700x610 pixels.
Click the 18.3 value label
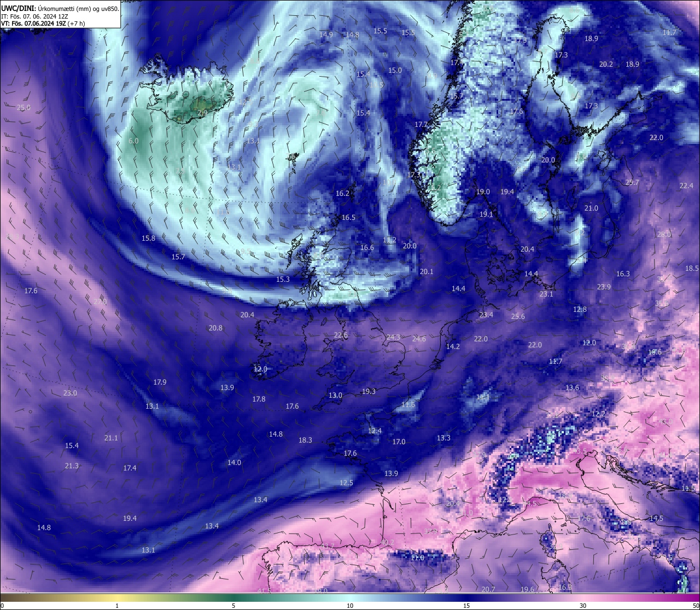(x=305, y=440)
